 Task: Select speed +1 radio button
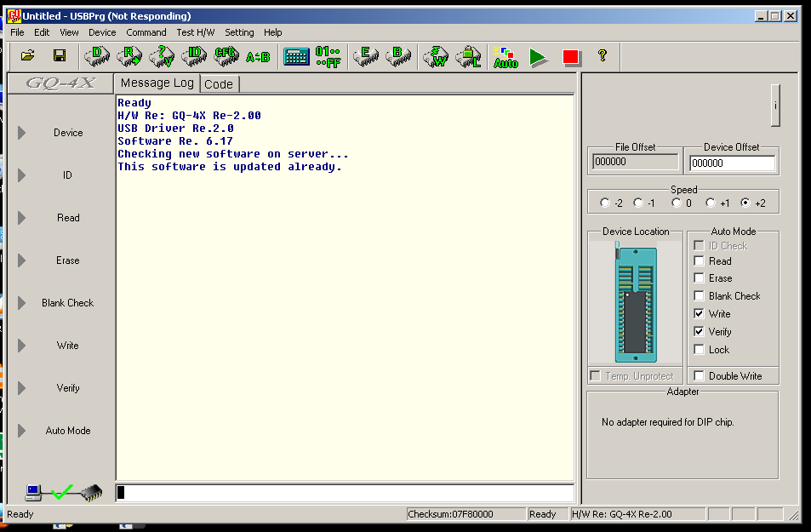coord(711,203)
